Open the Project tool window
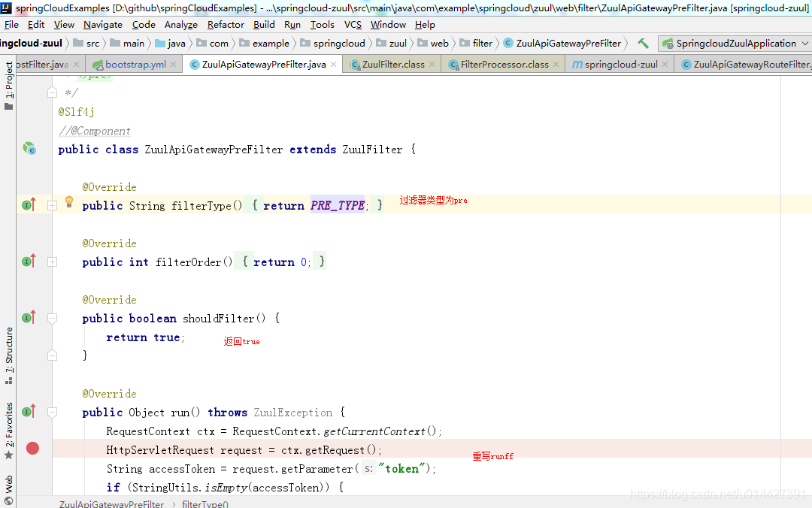Screen dimensions: 812x508 [9, 86]
